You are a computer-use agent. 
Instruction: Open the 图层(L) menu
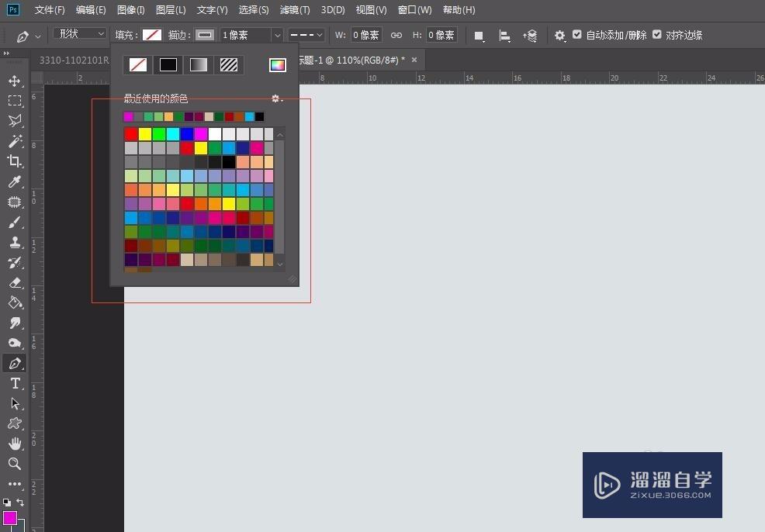[171, 10]
